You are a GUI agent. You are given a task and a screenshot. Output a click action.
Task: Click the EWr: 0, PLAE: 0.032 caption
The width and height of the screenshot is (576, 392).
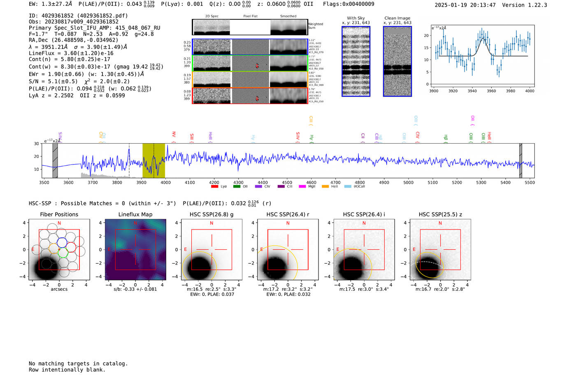[x=288, y=294]
